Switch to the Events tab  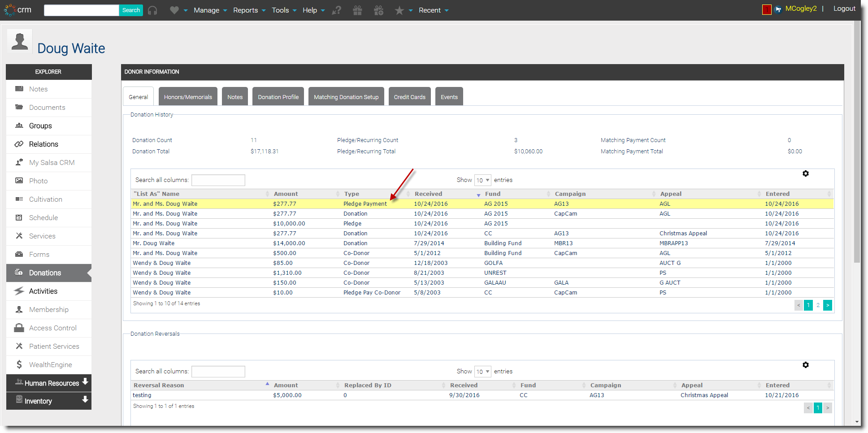pos(449,97)
